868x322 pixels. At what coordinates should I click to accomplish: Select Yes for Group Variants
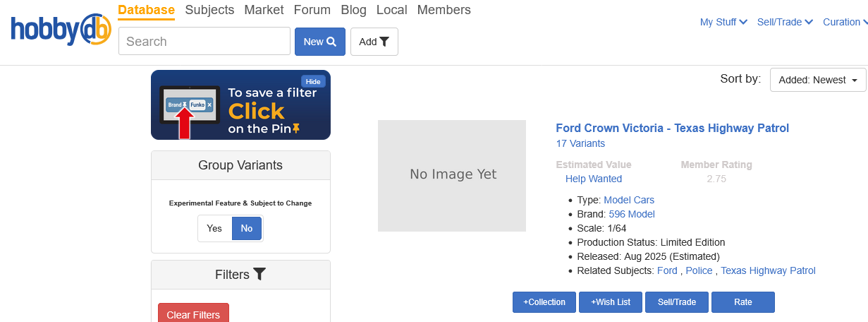click(x=214, y=228)
